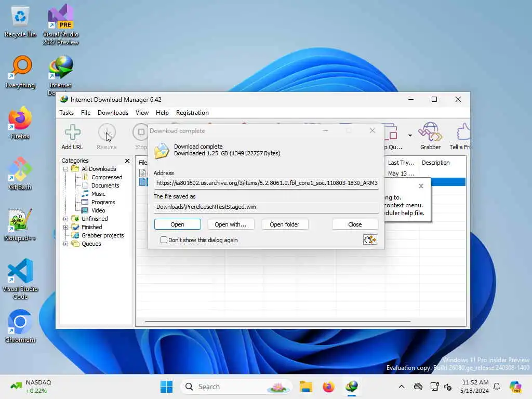Select the Visual Studio Code desktop icon

click(20, 279)
